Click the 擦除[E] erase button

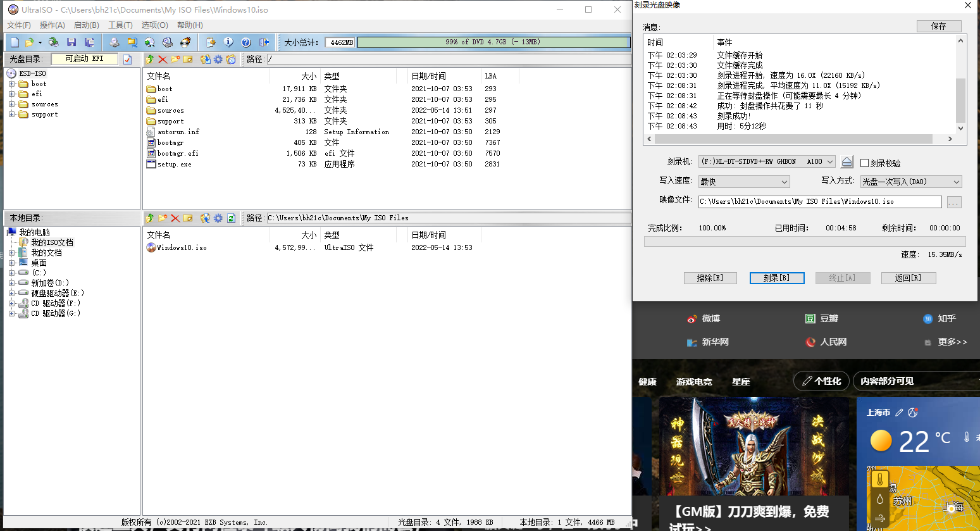(x=710, y=278)
